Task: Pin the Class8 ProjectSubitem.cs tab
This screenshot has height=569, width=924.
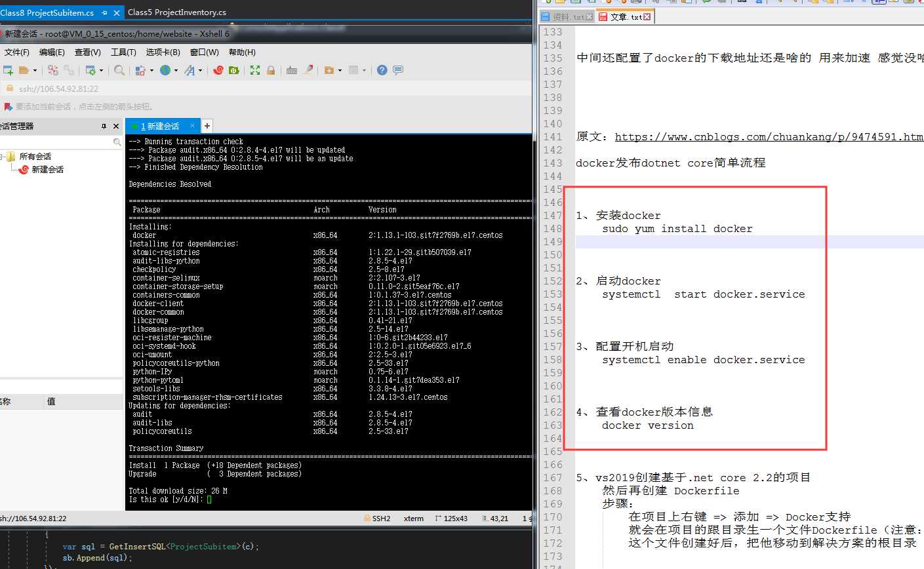Action: point(105,12)
